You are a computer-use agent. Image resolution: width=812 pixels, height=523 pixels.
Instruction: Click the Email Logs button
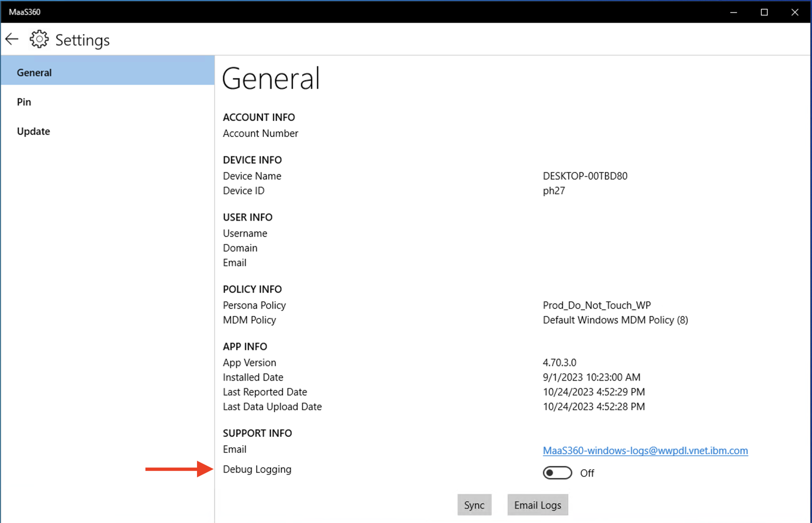[537, 505]
